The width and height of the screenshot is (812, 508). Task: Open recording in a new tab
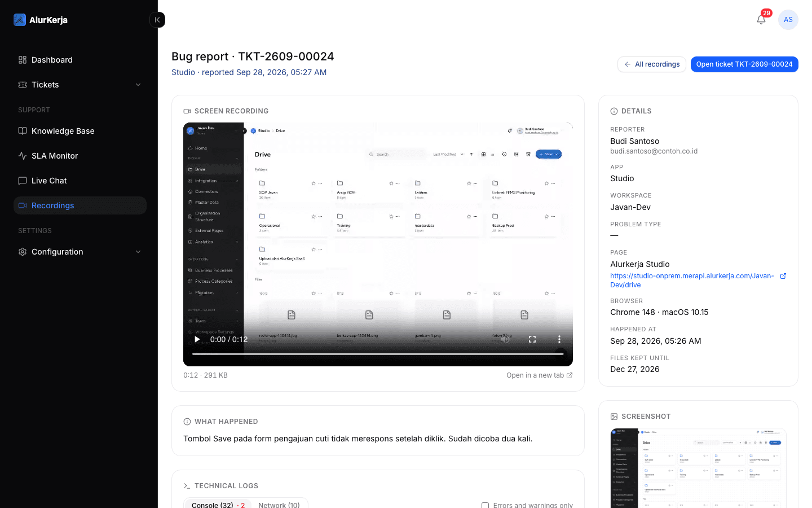click(540, 375)
